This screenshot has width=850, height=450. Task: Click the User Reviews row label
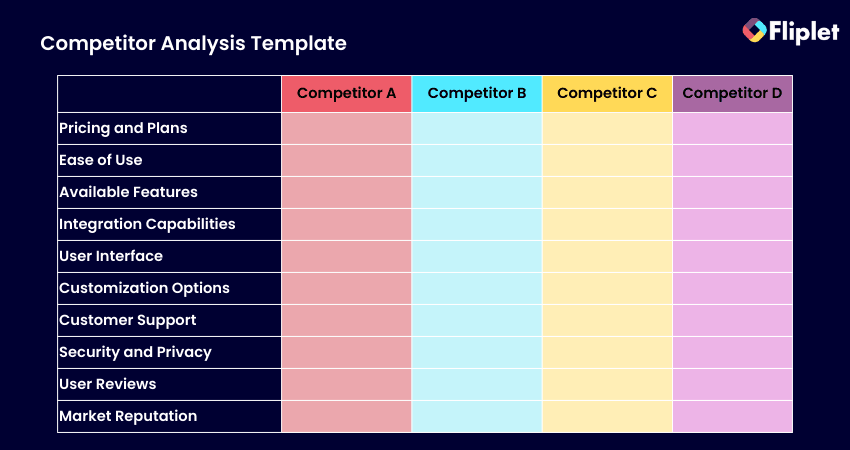point(108,384)
